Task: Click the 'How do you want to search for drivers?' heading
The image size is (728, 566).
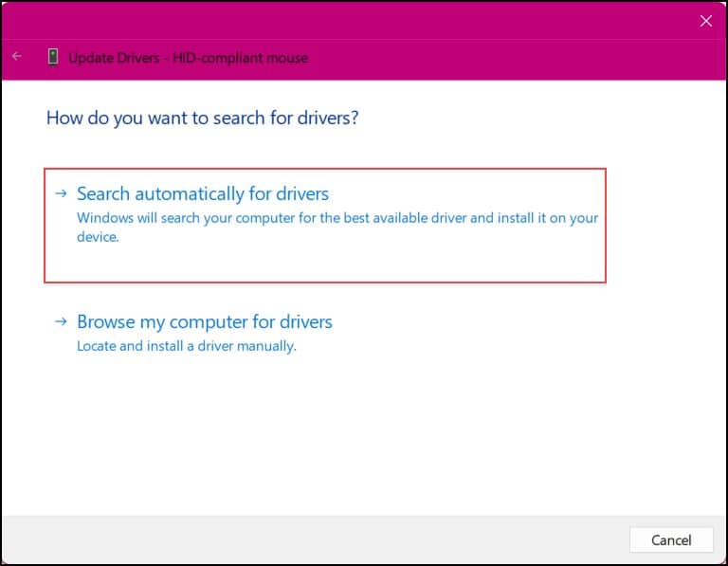Action: (x=203, y=118)
